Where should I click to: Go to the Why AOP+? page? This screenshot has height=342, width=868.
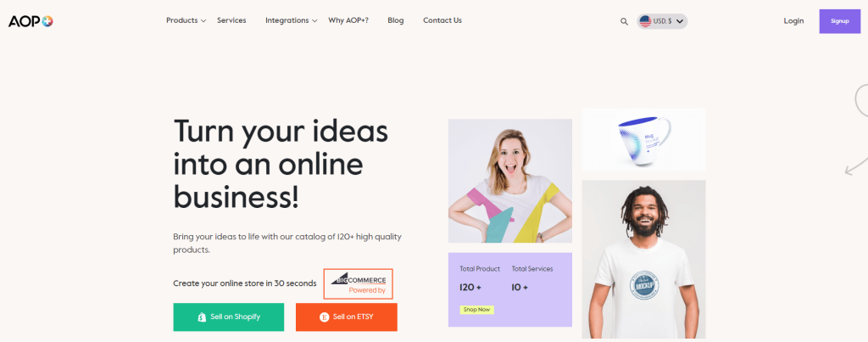pyautogui.click(x=348, y=20)
